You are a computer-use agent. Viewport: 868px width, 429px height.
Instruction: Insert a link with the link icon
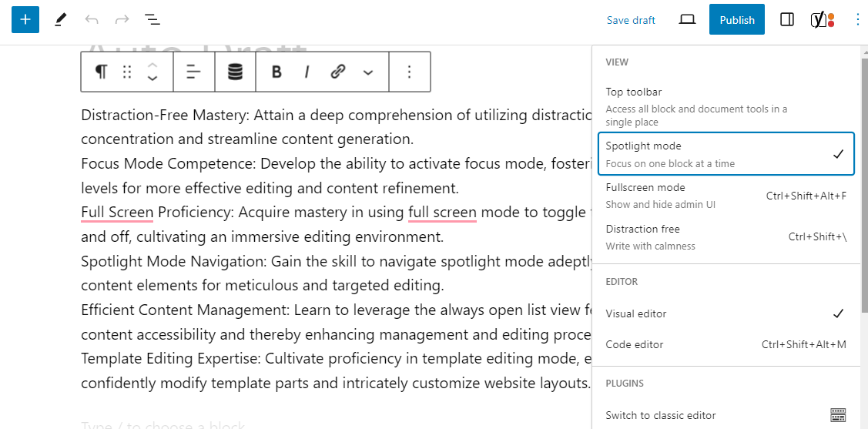337,72
